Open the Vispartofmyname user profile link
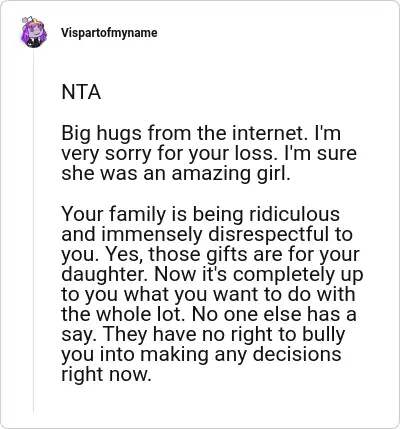The width and height of the screenshot is (400, 429). (109, 33)
